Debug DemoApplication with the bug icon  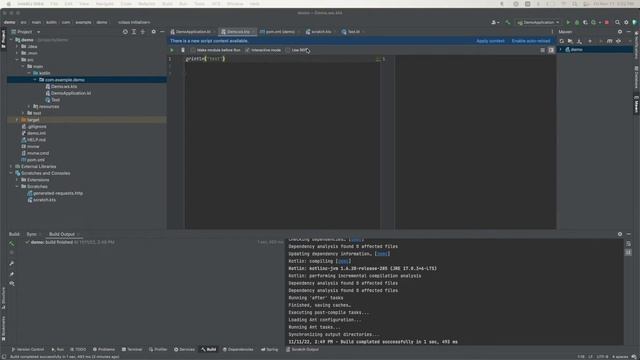[577, 22]
